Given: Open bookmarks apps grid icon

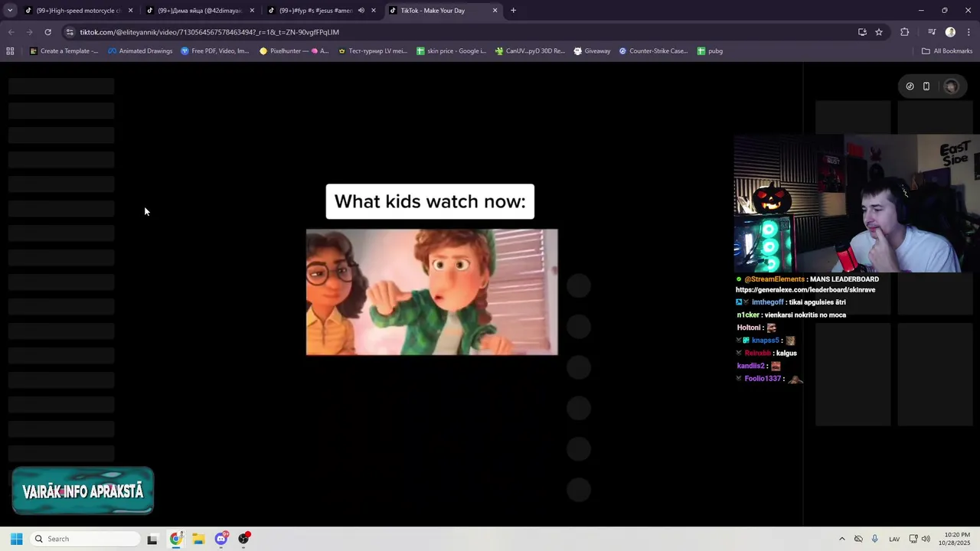Looking at the screenshot, I should coord(10,51).
